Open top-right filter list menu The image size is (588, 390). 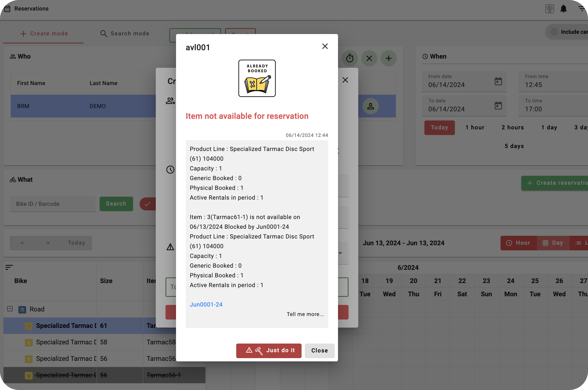click(x=582, y=9)
